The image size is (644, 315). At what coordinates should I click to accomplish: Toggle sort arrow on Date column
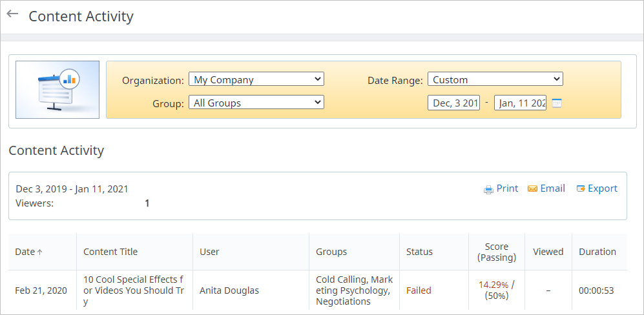click(40, 252)
